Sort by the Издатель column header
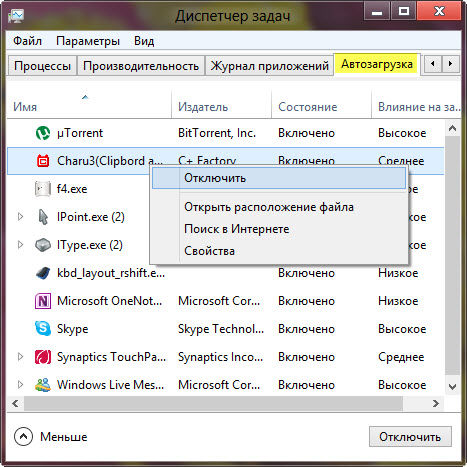 coord(221,104)
